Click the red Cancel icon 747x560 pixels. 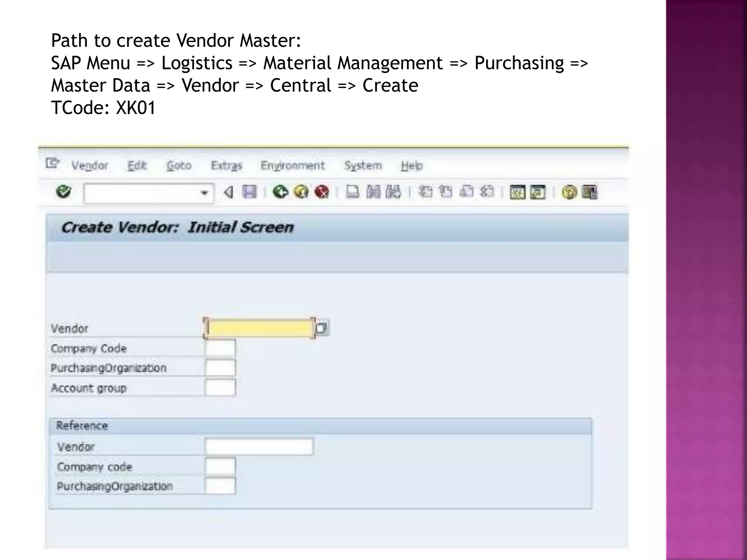pos(322,191)
